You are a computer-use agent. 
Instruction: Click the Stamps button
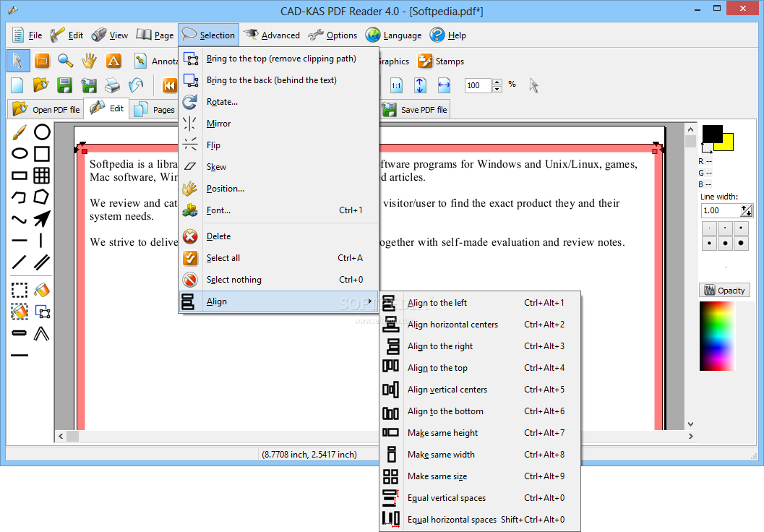(x=440, y=61)
